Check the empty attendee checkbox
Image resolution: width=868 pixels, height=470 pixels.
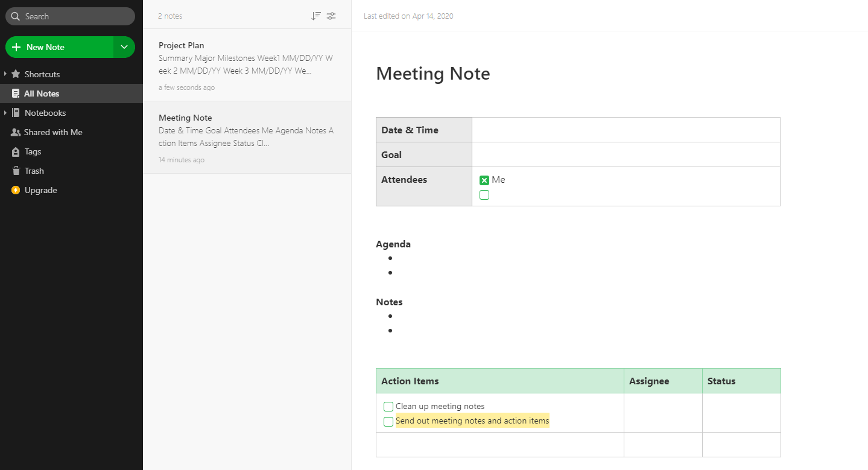click(x=484, y=194)
